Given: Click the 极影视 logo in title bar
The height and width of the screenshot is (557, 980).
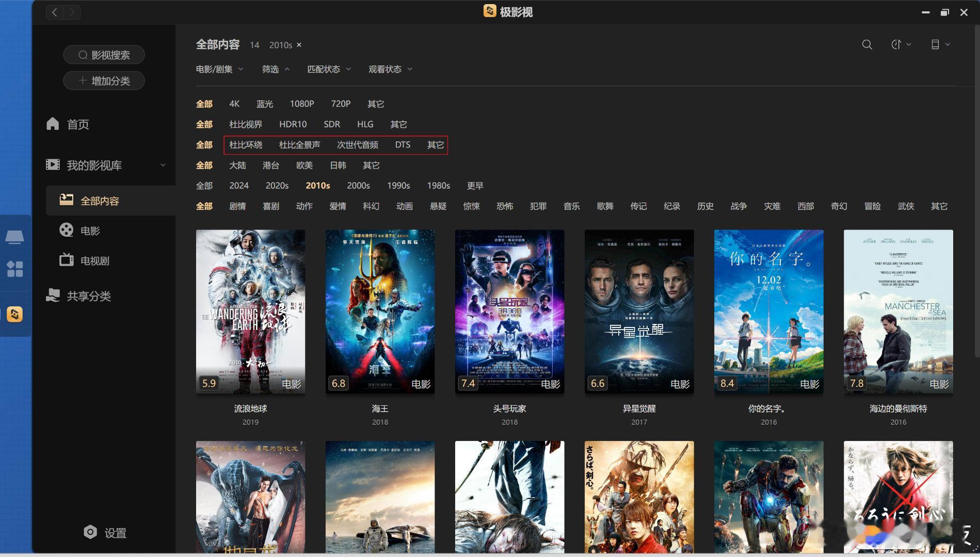Looking at the screenshot, I should tap(490, 11).
